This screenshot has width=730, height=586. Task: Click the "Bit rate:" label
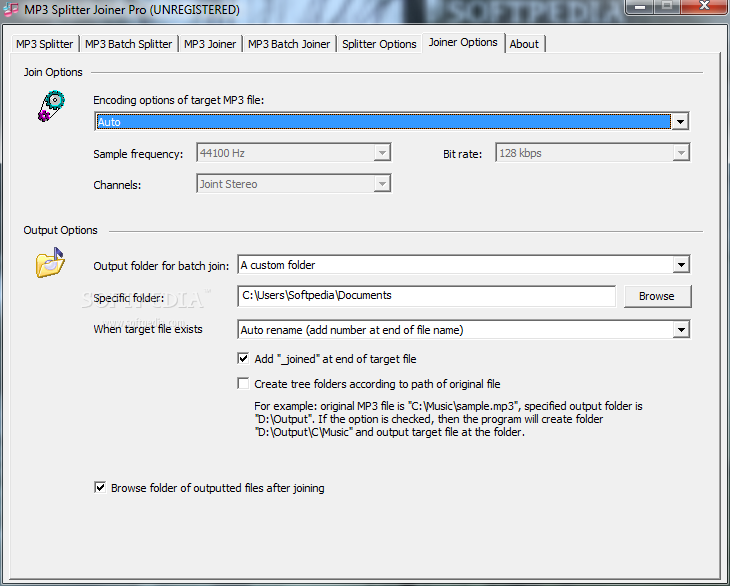click(462, 154)
